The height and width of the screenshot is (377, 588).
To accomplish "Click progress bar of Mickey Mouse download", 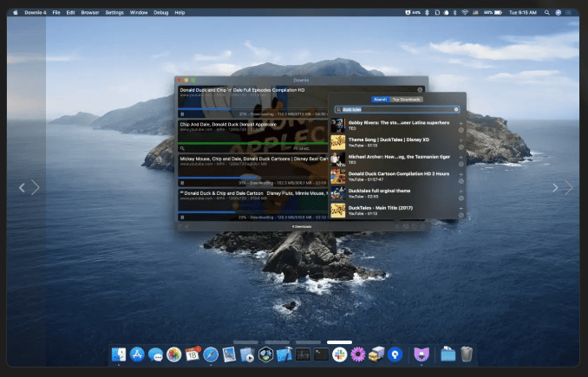I will click(252, 178).
